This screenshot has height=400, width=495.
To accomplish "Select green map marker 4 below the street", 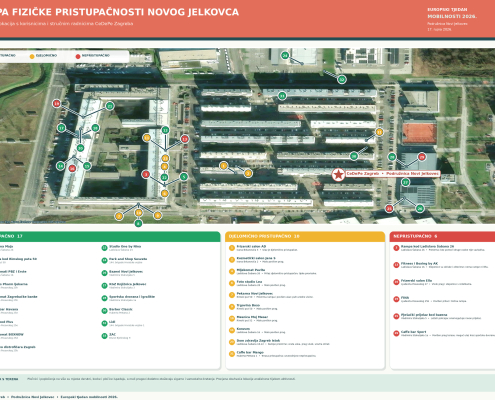I will coord(138,223).
